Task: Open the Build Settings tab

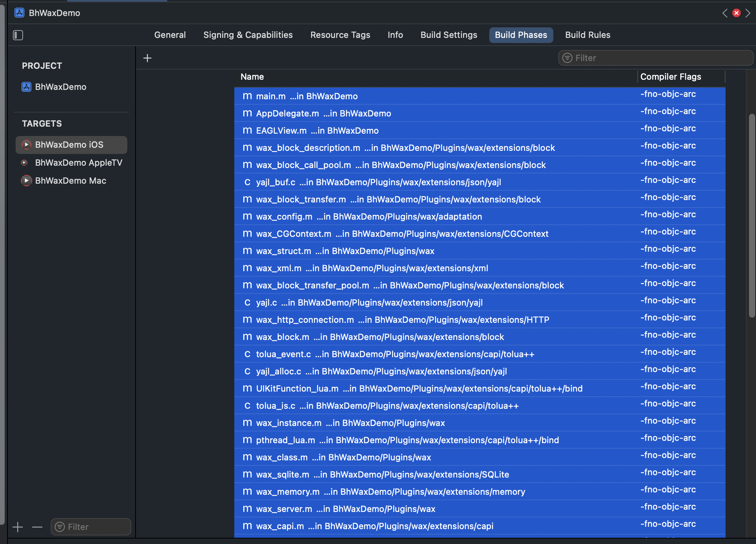Action: point(449,35)
